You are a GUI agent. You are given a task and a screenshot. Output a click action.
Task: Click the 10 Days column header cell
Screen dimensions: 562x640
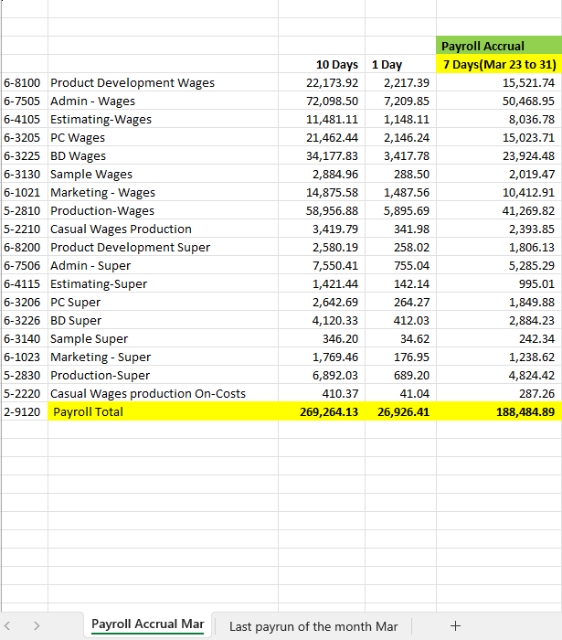[x=322, y=64]
